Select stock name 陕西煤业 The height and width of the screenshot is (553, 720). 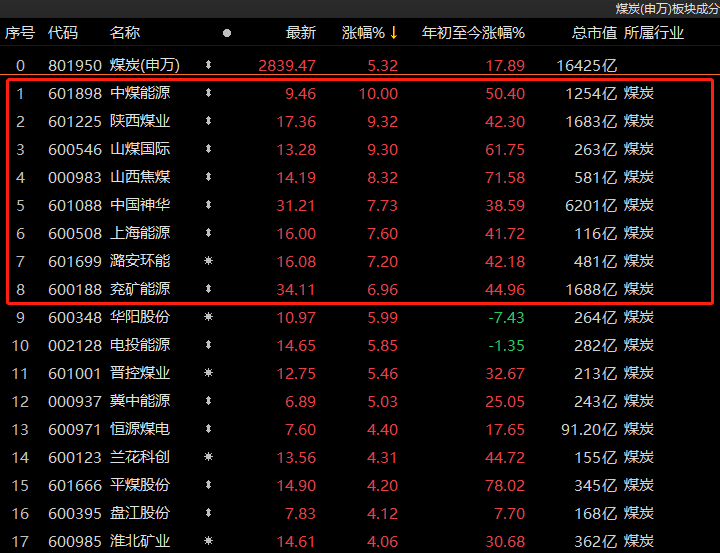140,121
